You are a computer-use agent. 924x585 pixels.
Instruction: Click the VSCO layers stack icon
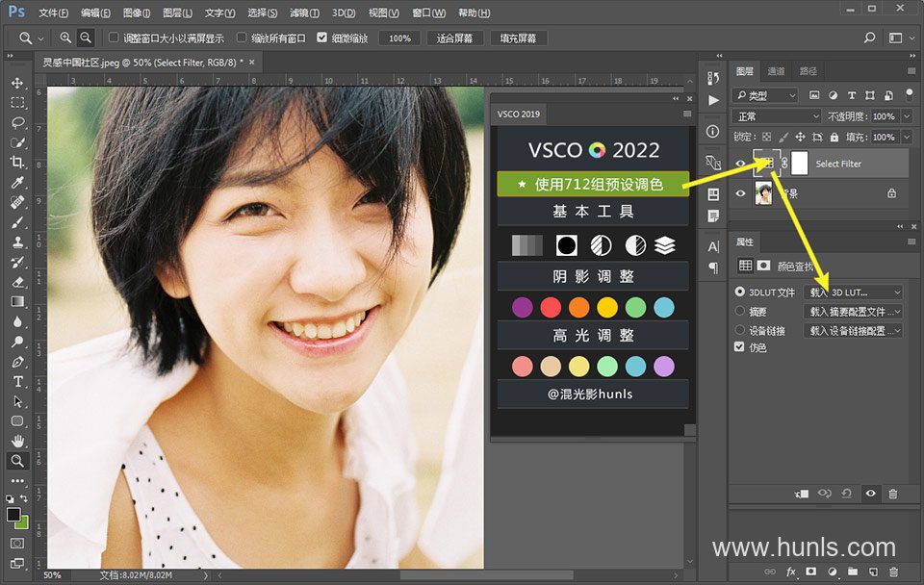tap(664, 245)
